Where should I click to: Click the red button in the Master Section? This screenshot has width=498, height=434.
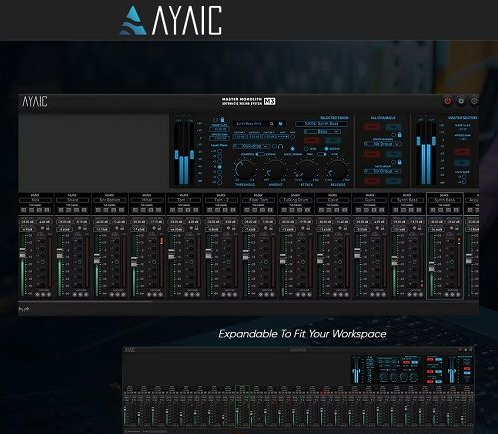pyautogui.click(x=462, y=152)
